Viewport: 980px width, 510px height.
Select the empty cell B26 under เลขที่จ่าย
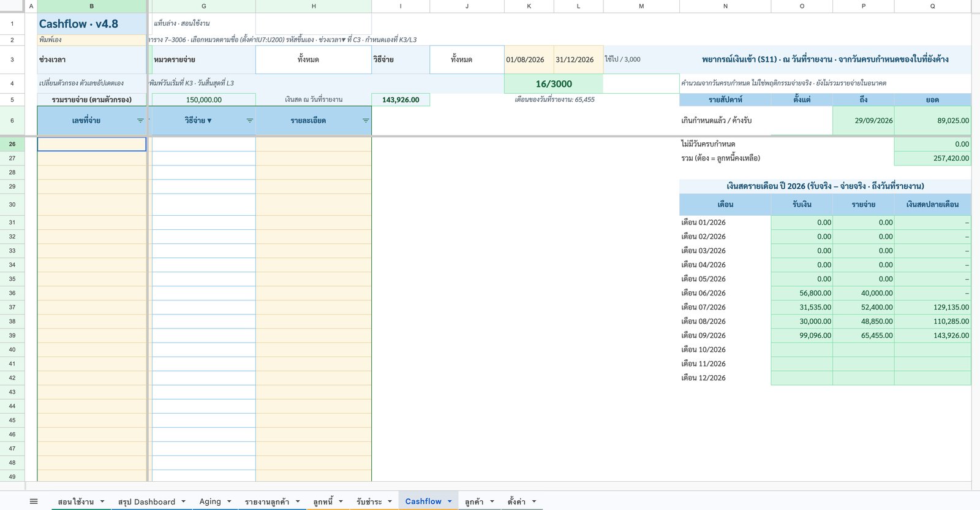[x=92, y=144]
